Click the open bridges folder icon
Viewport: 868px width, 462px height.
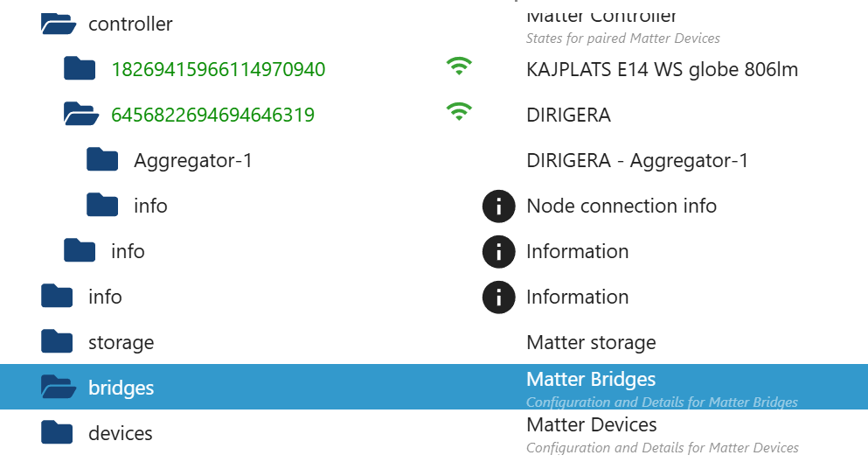click(x=59, y=388)
